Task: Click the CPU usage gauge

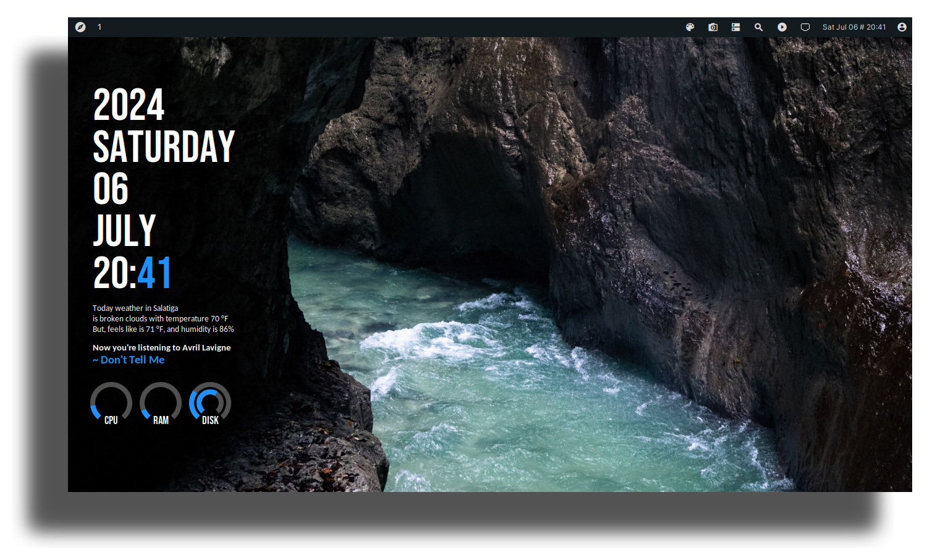Action: (x=111, y=404)
